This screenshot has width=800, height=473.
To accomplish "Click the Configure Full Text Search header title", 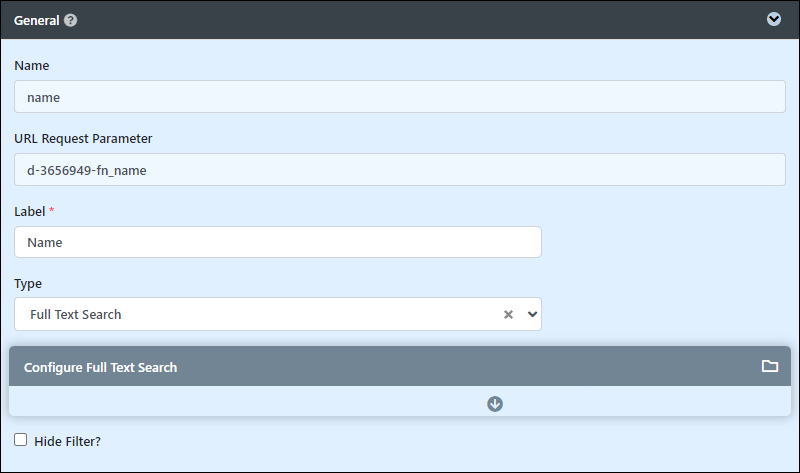I will pos(101,367).
